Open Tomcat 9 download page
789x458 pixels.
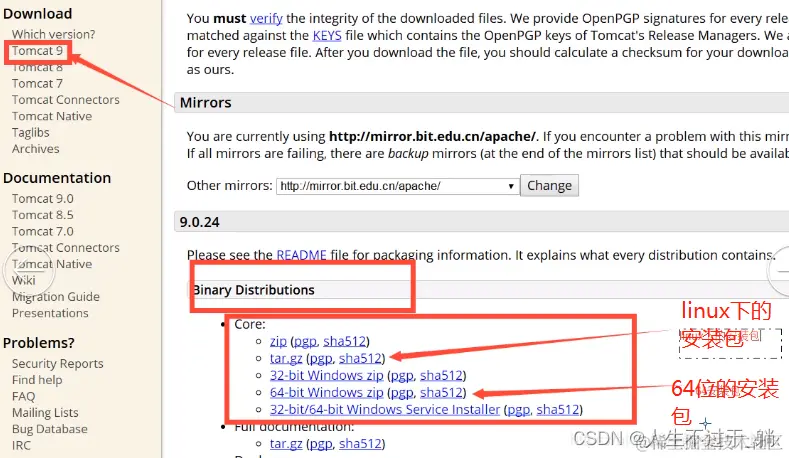[37, 51]
